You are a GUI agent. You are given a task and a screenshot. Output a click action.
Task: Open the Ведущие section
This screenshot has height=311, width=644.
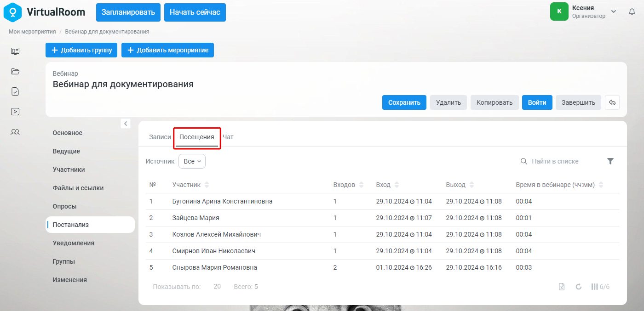(x=66, y=151)
